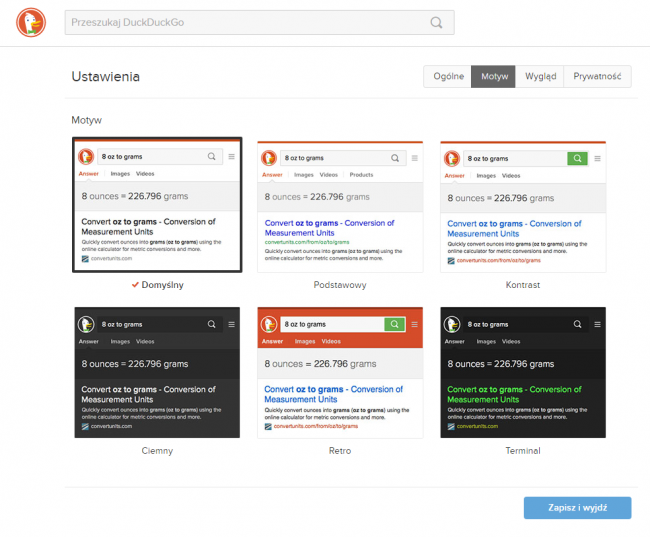Click the Podstawowy theme label
This screenshot has height=537, width=650.
(x=340, y=285)
